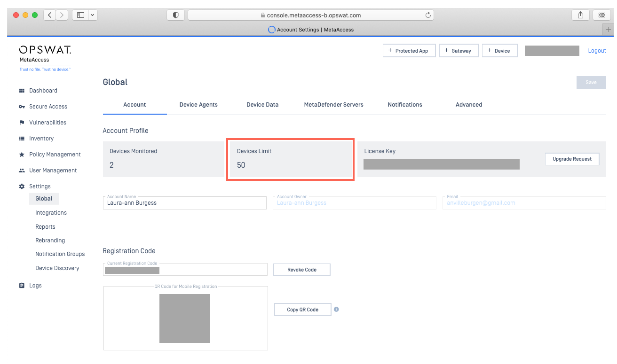Click the Policy Management star icon
Image resolution: width=617 pixels, height=364 pixels.
coord(22,155)
